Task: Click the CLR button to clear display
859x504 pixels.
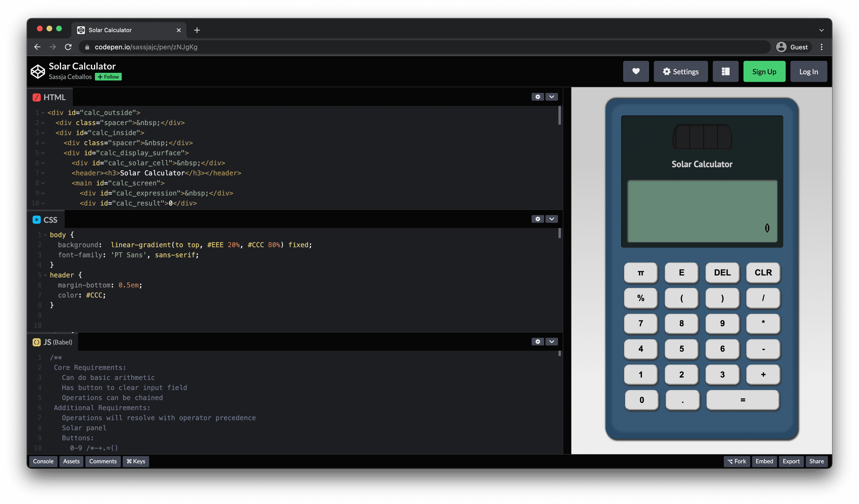Action: click(762, 272)
